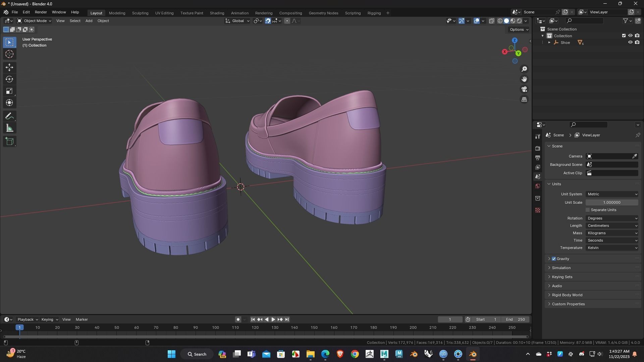
Task: Open the World properties tab
Action: tap(538, 186)
